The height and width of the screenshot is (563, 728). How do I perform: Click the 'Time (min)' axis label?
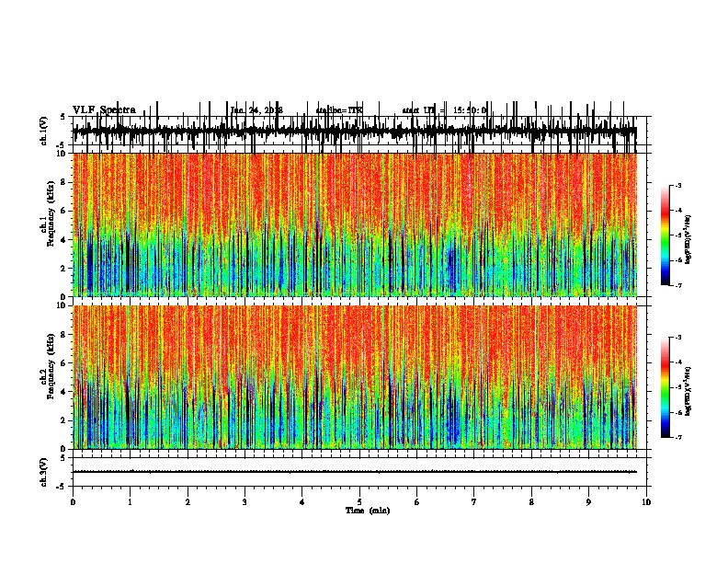click(x=368, y=511)
